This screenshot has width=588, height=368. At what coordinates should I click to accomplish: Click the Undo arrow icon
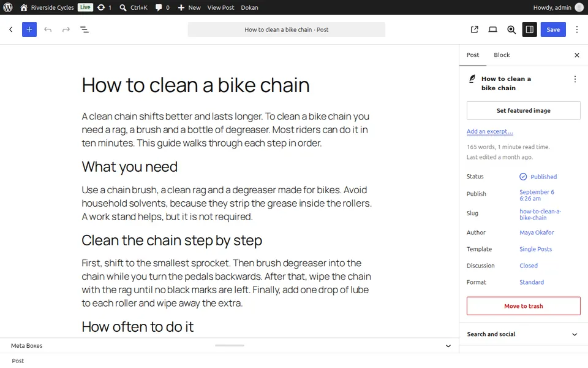(x=48, y=29)
